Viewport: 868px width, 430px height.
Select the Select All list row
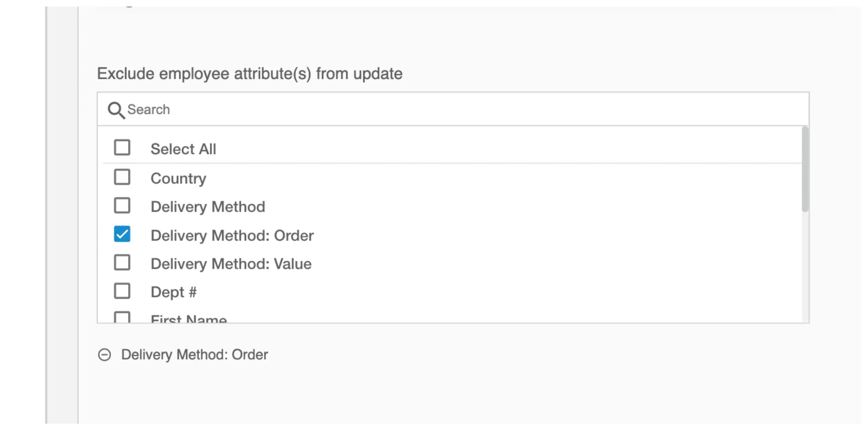coord(184,148)
